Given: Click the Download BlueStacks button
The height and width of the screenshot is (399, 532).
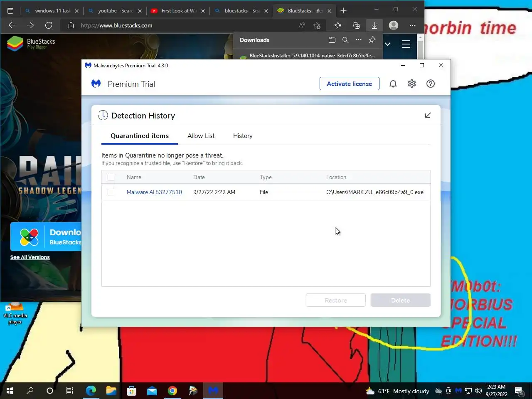Looking at the screenshot, I should [x=46, y=236].
